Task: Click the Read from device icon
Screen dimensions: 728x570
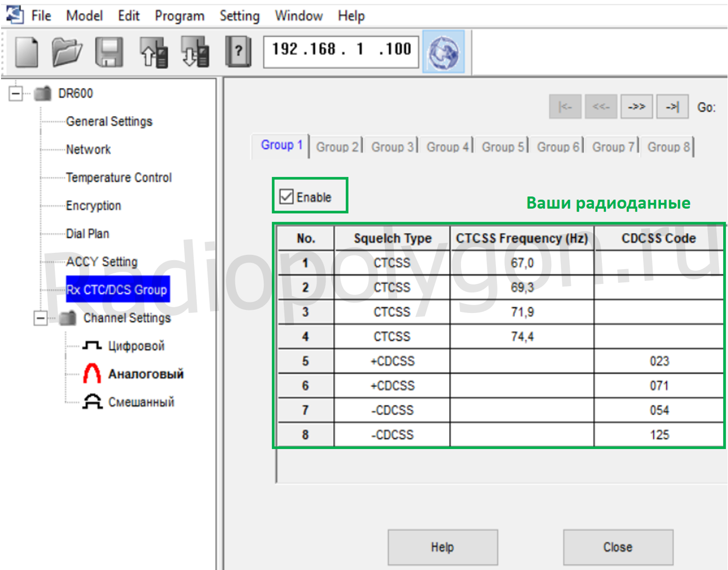Action: tap(154, 52)
